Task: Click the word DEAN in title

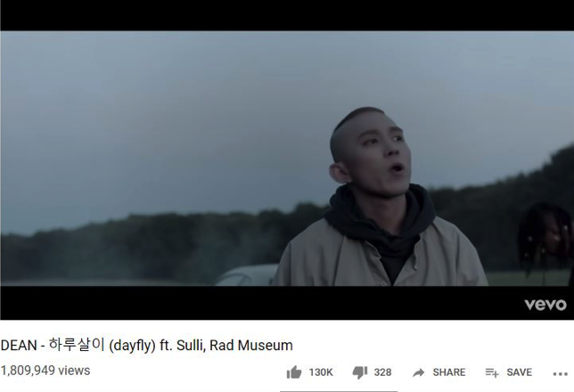Action: (x=19, y=346)
